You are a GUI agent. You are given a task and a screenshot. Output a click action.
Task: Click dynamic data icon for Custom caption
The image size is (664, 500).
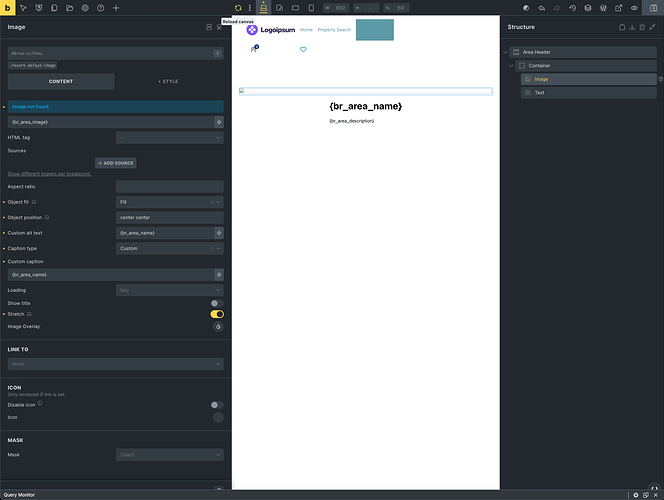[x=219, y=275]
